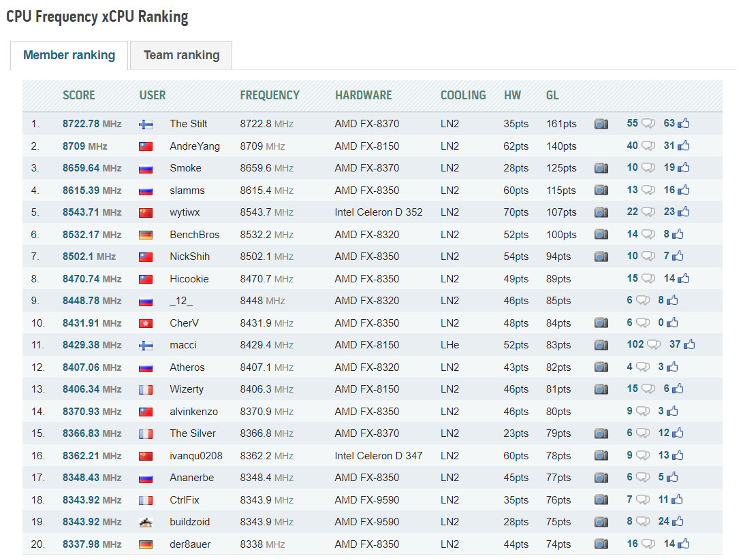Click German flag beside der8auer

point(146,544)
